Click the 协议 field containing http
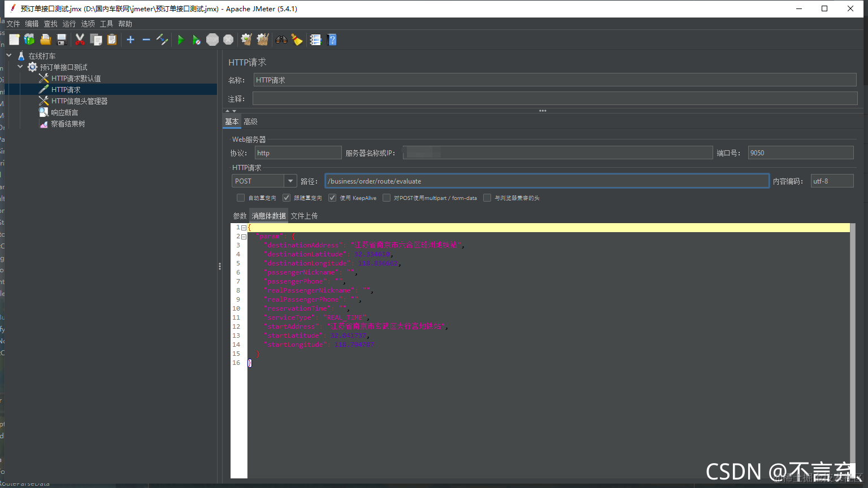The height and width of the screenshot is (488, 868). click(x=298, y=152)
